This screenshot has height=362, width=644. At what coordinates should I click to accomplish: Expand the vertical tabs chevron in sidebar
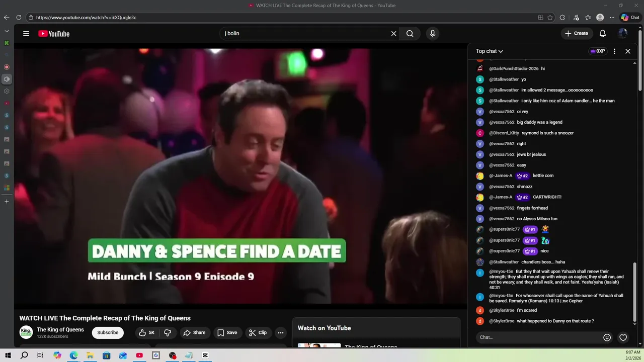[7, 31]
